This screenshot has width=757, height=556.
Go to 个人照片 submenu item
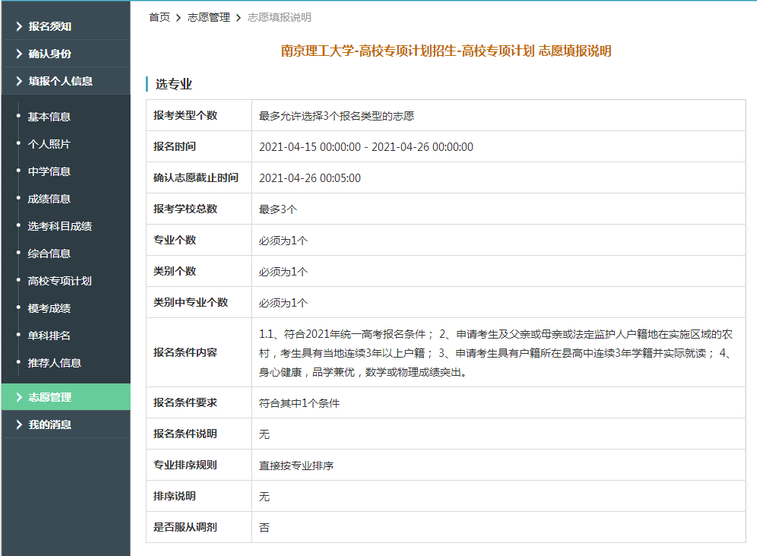pos(49,144)
